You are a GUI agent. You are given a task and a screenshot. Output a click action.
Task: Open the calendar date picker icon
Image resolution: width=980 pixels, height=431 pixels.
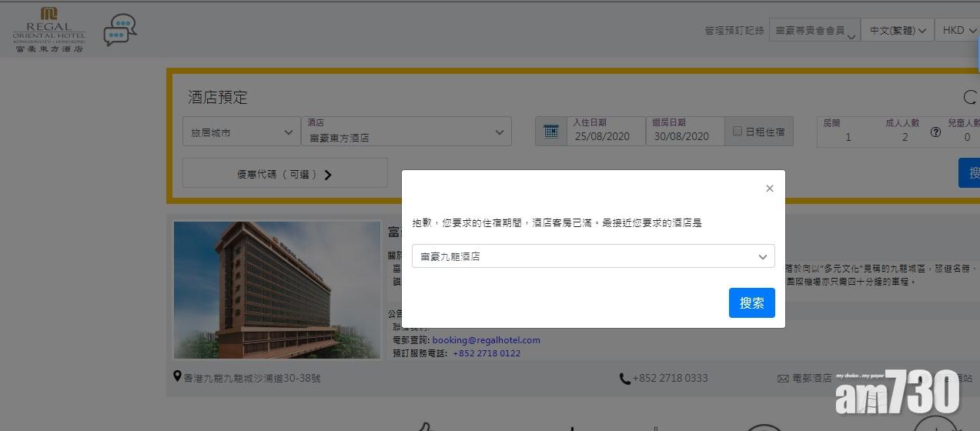tap(550, 132)
